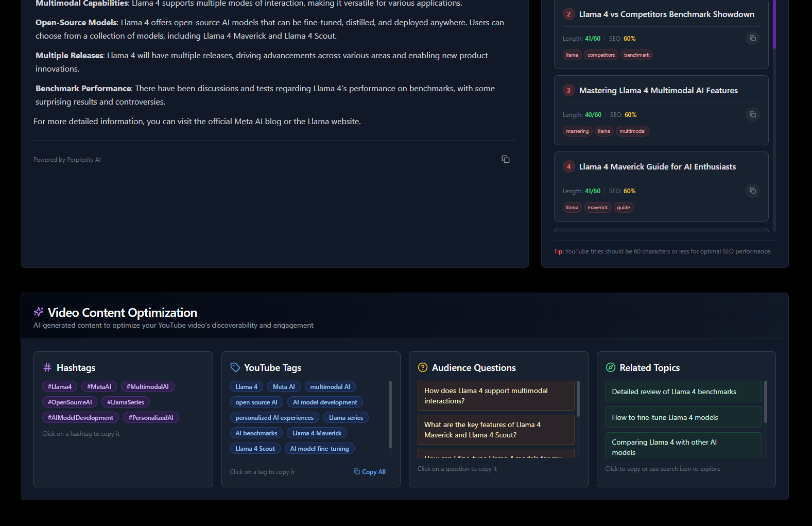Click the compass icon by Related Topics
Image resolution: width=812 pixels, height=526 pixels.
(611, 367)
